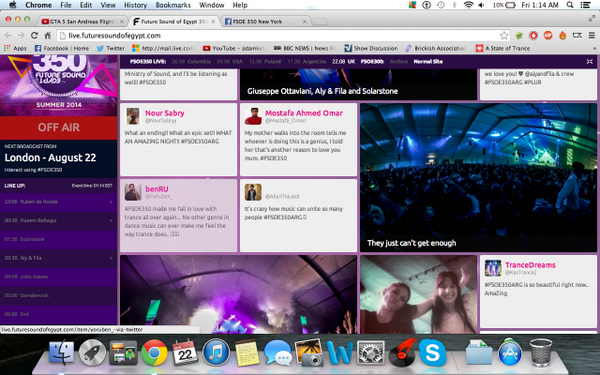Image resolution: width=600 pixels, height=375 pixels.
Task: Click the Wi-Fi status icon
Action: [468, 5]
